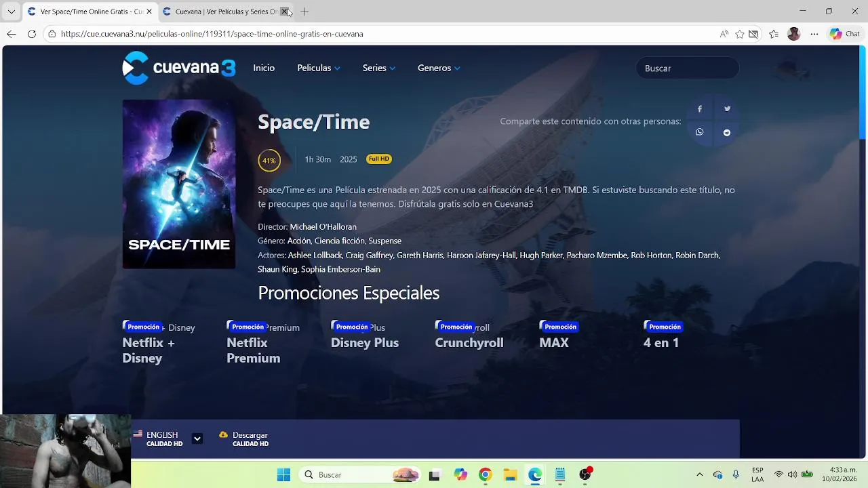The width and height of the screenshot is (868, 488).
Task: Open the Favorites list icon
Action: click(x=774, y=34)
